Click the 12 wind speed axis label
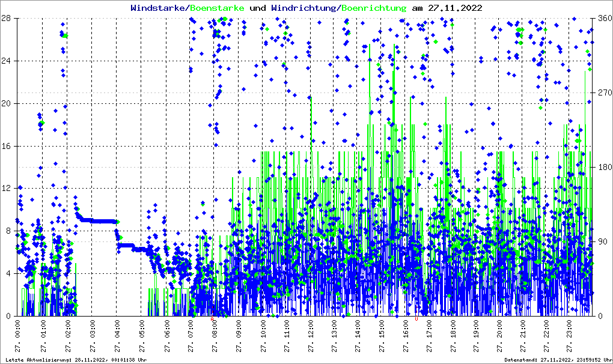 (5, 188)
